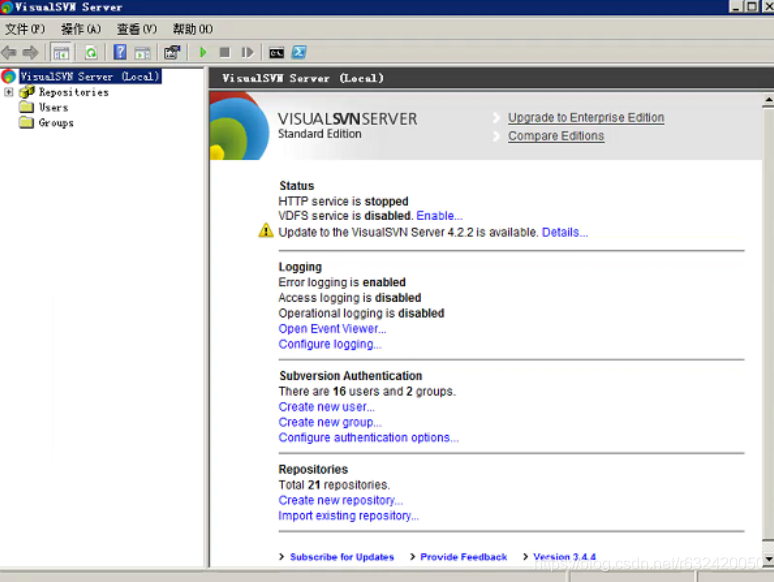Start the VisualSVN service with green play
The height and width of the screenshot is (582, 774).
click(x=203, y=52)
